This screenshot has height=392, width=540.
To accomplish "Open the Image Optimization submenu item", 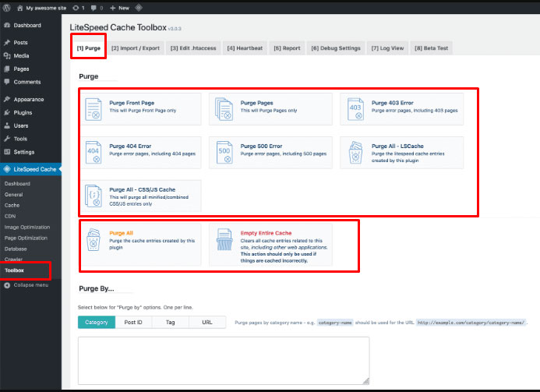I will (27, 227).
